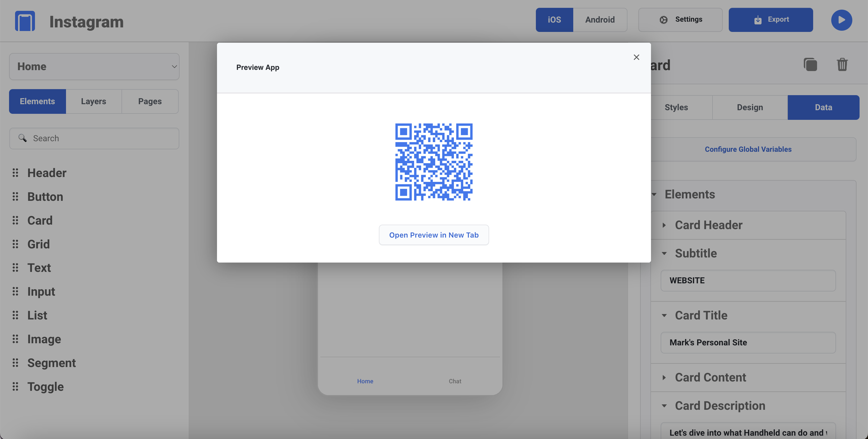Screen dimensions: 868x439
Task: Grab the Button drag handle
Action: [15, 197]
